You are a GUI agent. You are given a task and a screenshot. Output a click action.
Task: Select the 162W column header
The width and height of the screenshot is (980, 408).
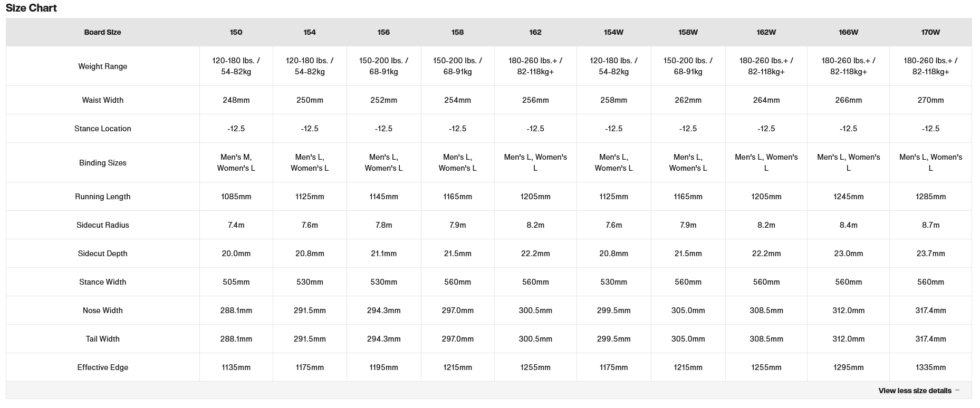[x=766, y=32]
